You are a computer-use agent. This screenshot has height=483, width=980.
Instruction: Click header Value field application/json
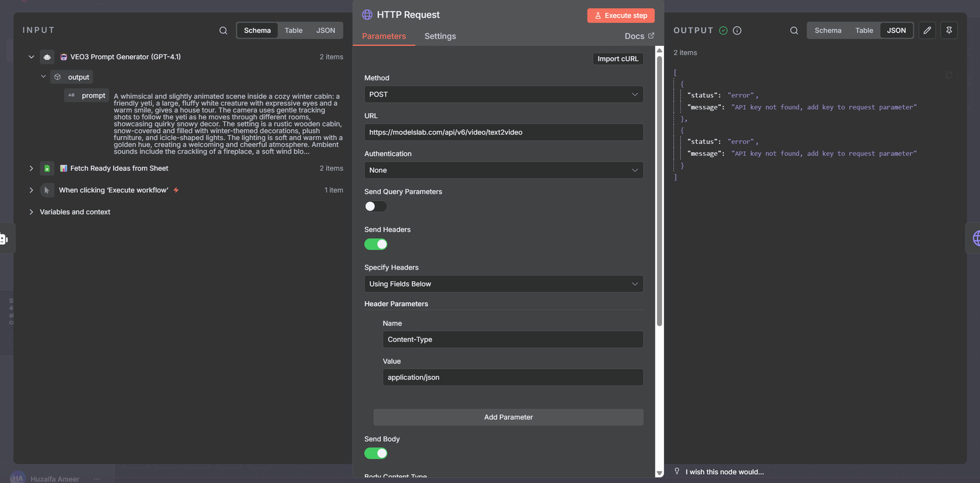[x=513, y=377]
